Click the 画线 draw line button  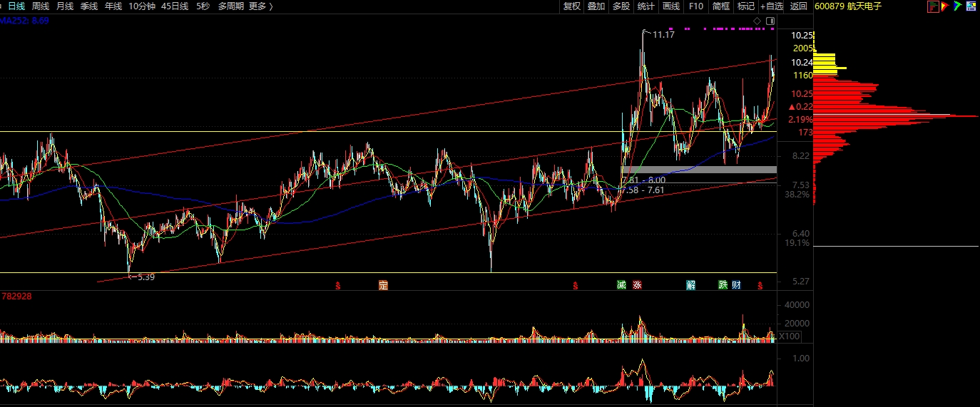(x=671, y=6)
